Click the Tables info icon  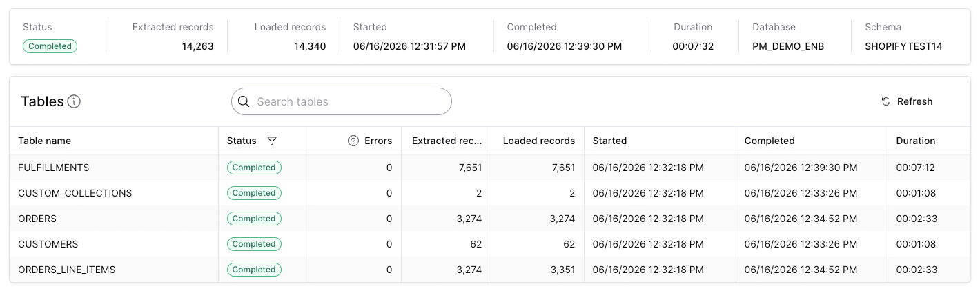(74, 101)
